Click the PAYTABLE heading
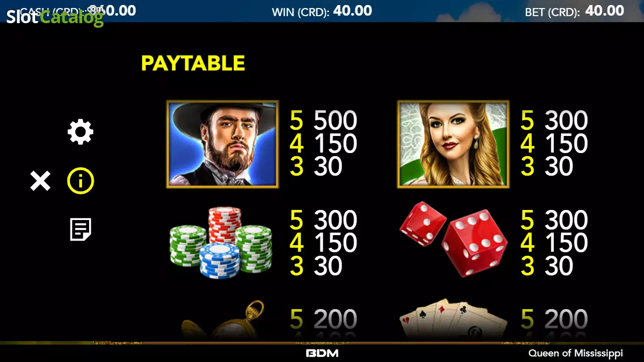This screenshot has width=644, height=362. coord(193,63)
